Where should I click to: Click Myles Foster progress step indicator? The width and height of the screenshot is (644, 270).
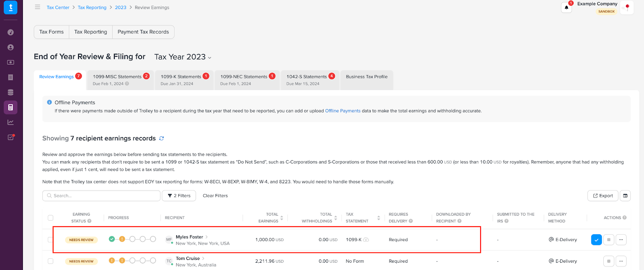(x=132, y=239)
